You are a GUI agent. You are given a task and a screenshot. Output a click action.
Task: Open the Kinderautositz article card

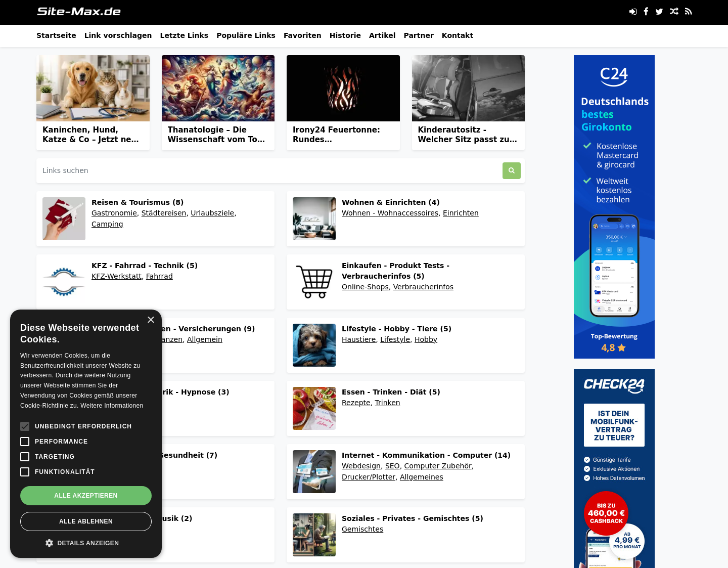pyautogui.click(x=468, y=103)
